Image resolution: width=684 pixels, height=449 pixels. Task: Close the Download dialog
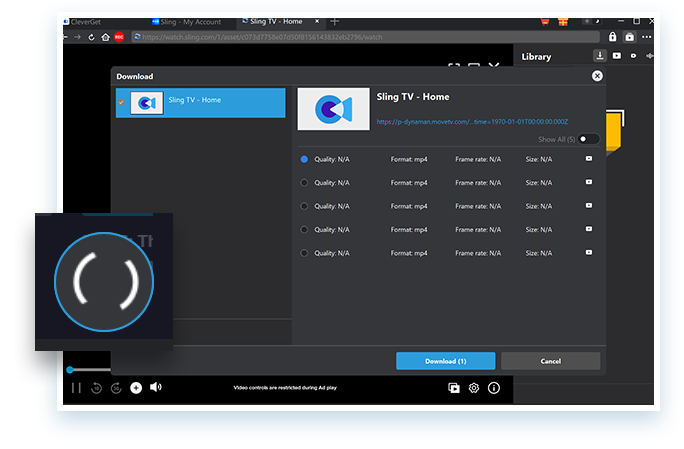tap(597, 76)
